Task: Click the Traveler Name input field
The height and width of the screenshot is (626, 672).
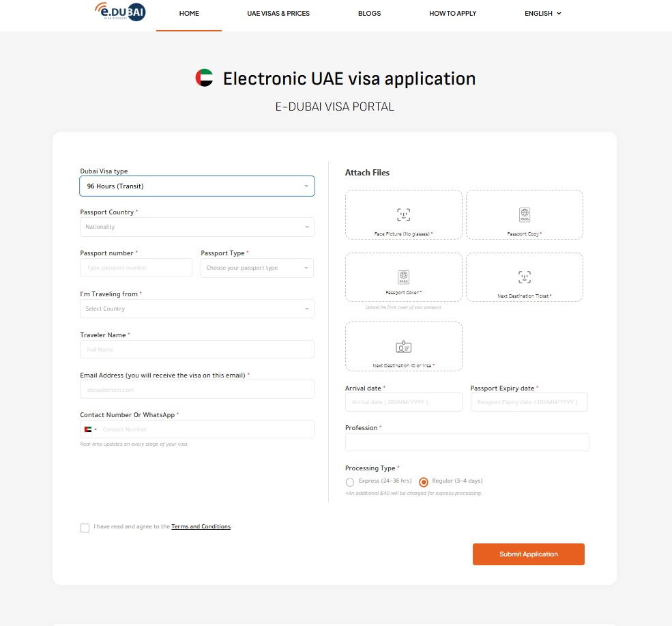Action: [x=196, y=350]
